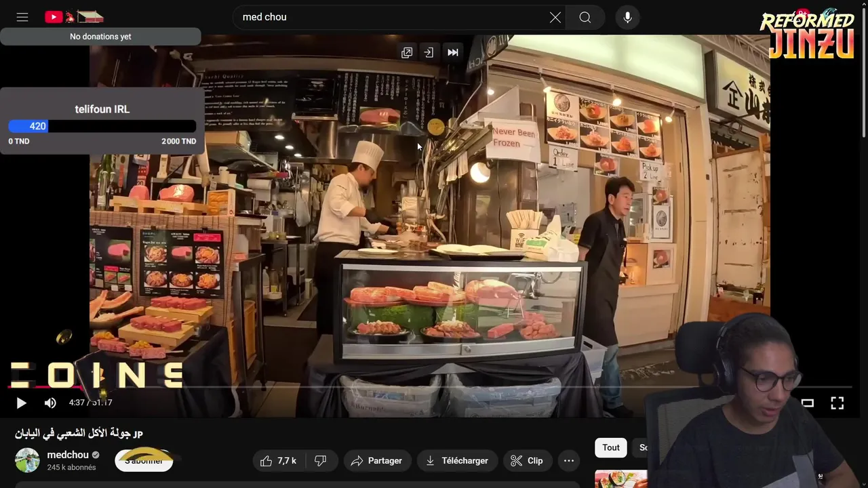Click the '4:37 / 31:17' time display

click(90, 403)
